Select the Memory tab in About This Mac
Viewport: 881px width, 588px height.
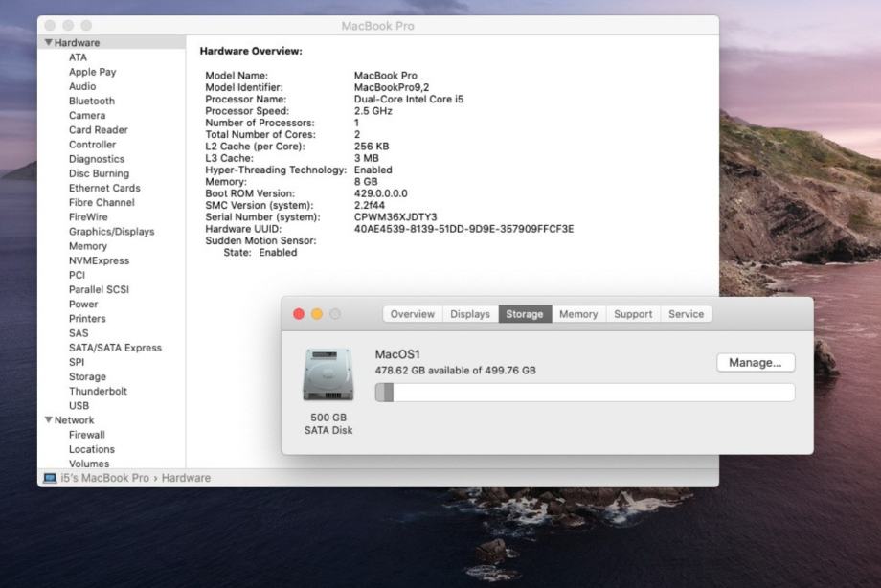[578, 314]
